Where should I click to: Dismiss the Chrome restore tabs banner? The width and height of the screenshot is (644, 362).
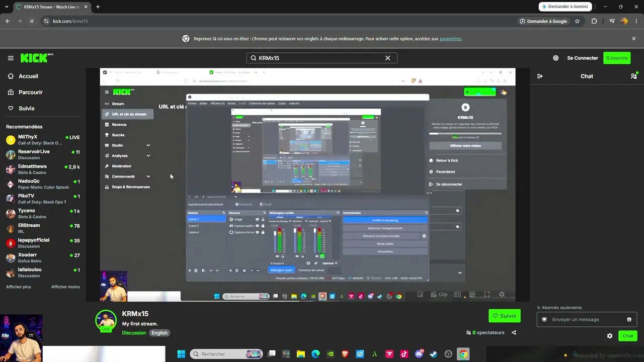point(634,39)
